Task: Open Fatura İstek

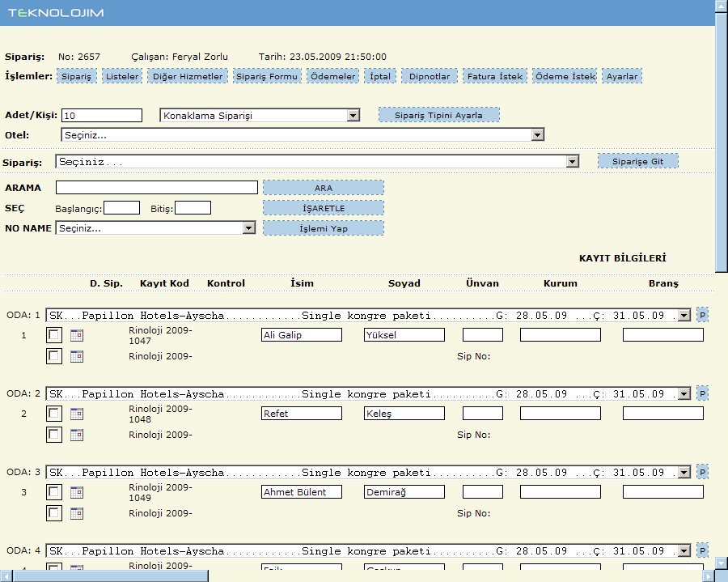Action: (495, 76)
